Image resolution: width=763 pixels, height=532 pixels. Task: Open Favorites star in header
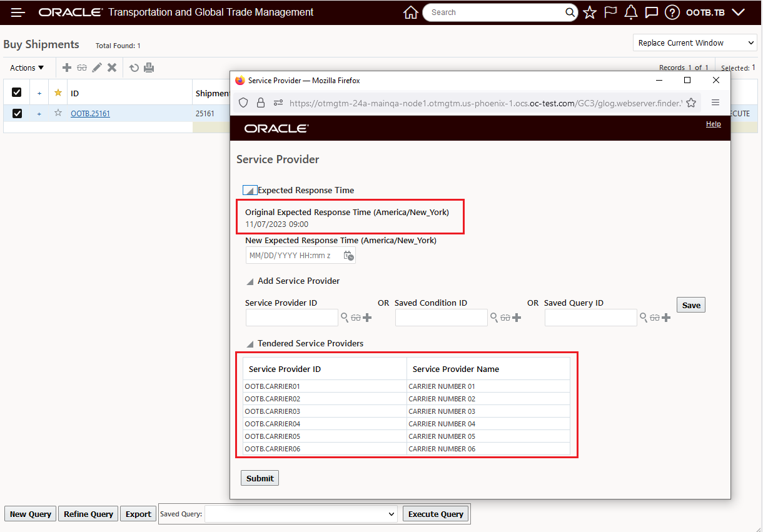coord(590,13)
